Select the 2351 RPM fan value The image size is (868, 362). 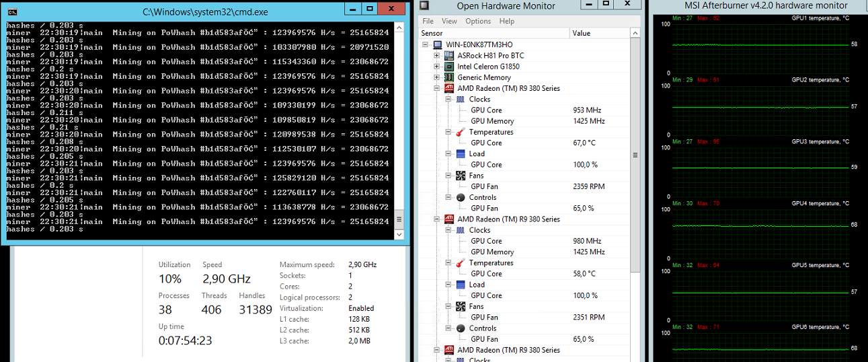(x=588, y=317)
